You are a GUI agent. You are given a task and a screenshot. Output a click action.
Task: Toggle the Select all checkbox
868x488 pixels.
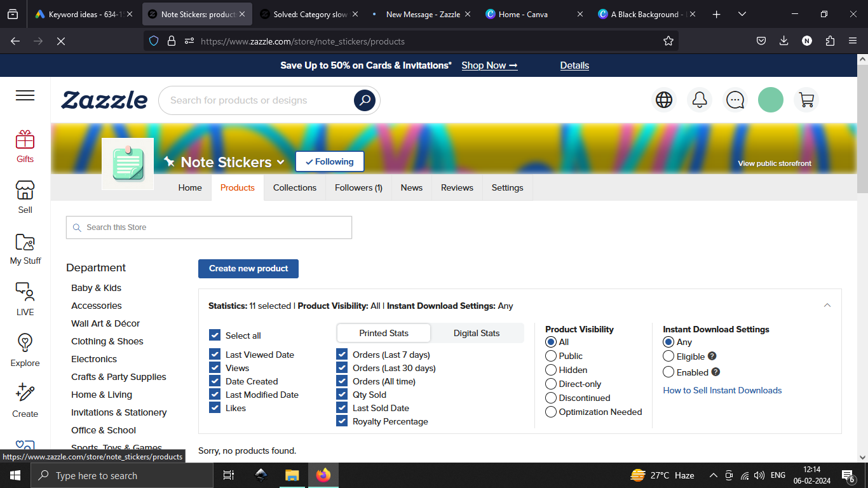coord(215,335)
